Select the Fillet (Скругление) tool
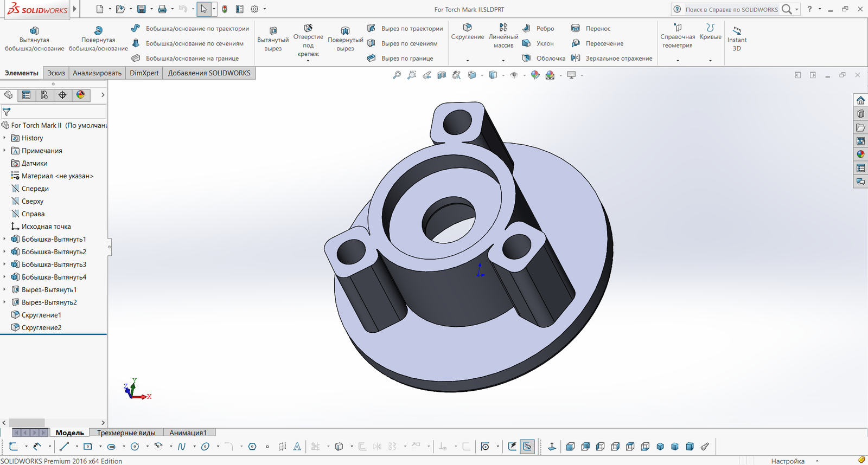Image resolution: width=868 pixels, height=465 pixels. click(467, 28)
